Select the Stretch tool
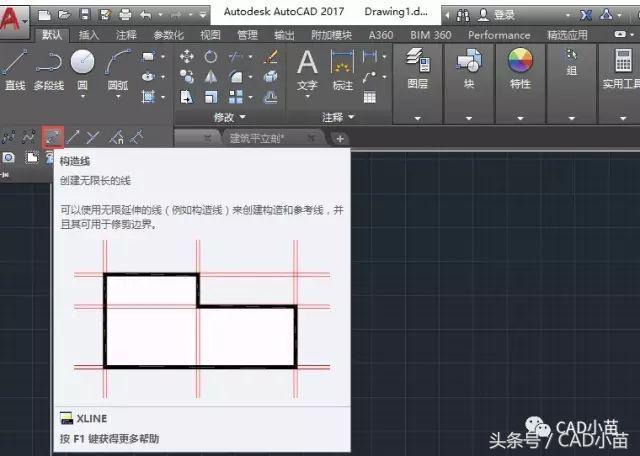The height and width of the screenshot is (456, 640). tap(187, 97)
